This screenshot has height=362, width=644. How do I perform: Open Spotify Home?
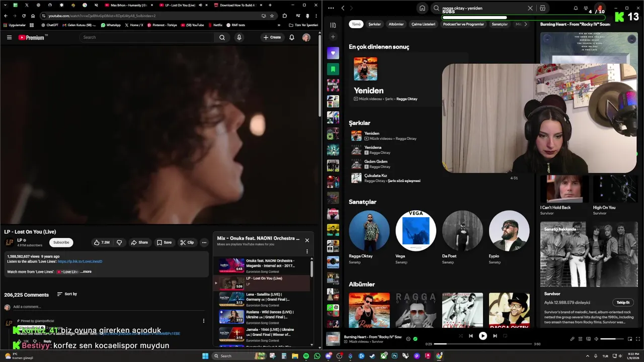click(x=422, y=8)
